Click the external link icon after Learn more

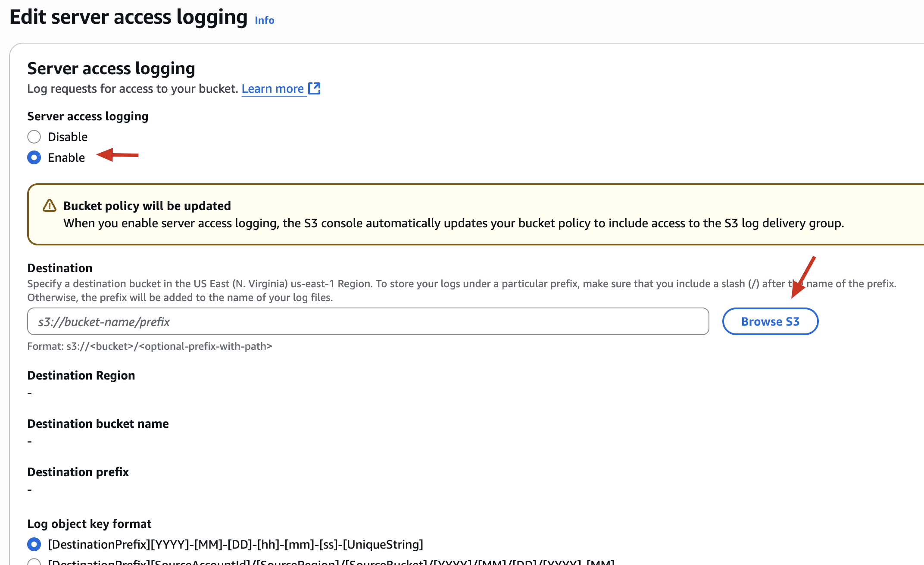(314, 88)
